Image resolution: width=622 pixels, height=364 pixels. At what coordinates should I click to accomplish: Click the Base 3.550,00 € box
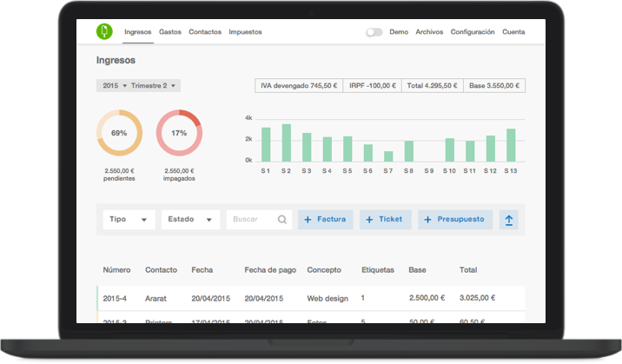[x=494, y=86]
